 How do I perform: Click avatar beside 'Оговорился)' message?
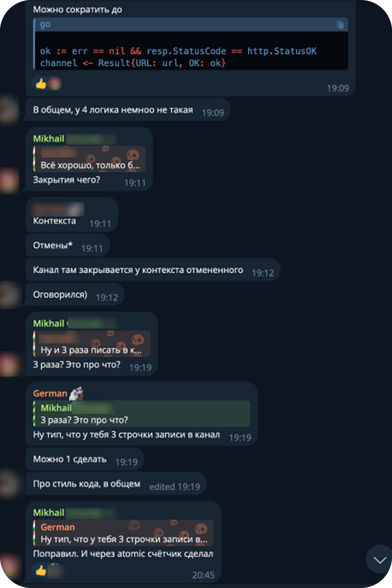click(x=9, y=294)
